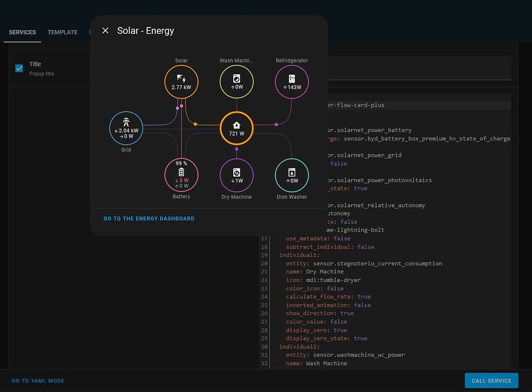Click the Popup title description text

[x=42, y=74]
